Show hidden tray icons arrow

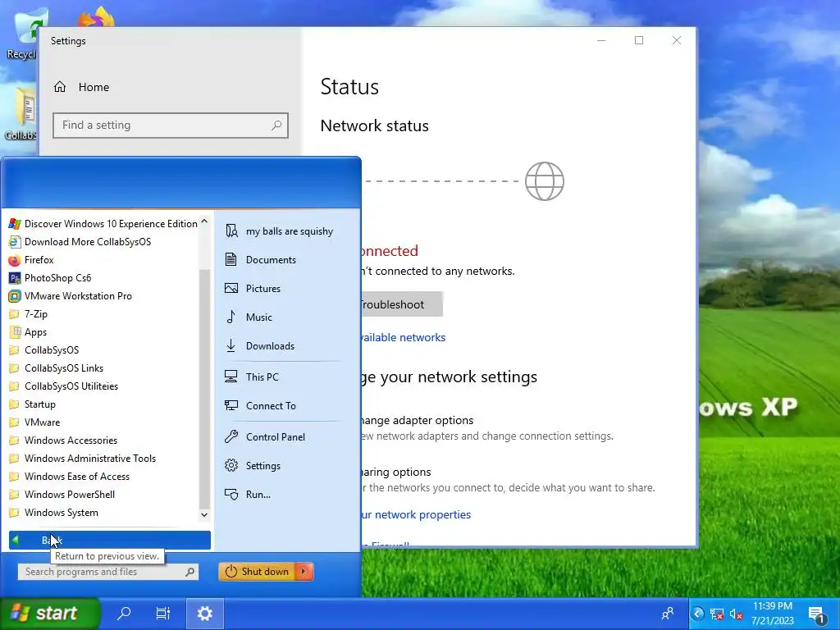pyautogui.click(x=697, y=614)
